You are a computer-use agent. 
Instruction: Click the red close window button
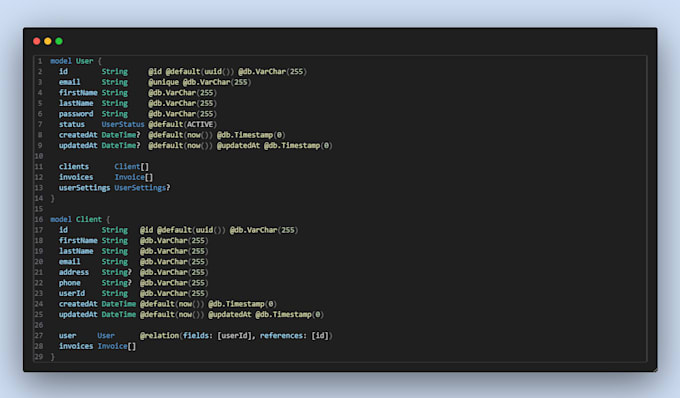coord(37,41)
